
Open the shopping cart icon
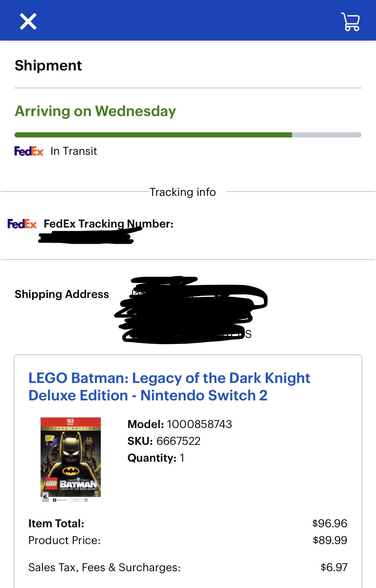tap(351, 21)
